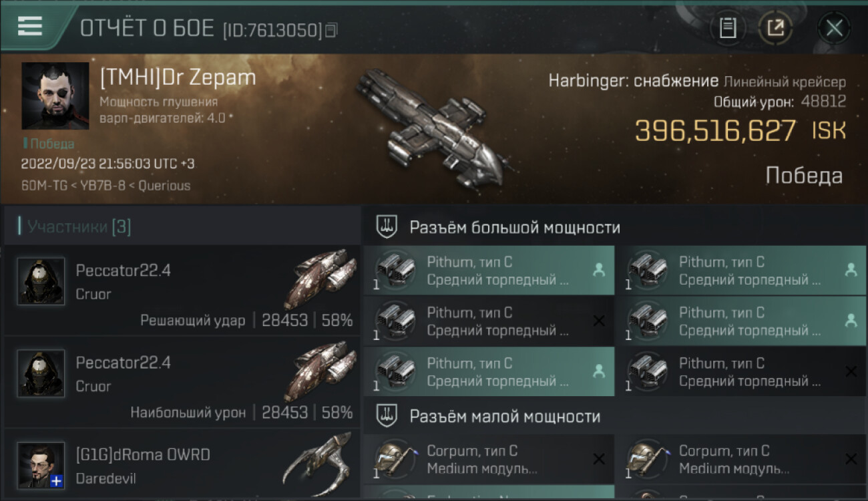868x501 pixels.
Task: Open the clipboard notes icon in header
Action: tap(728, 28)
